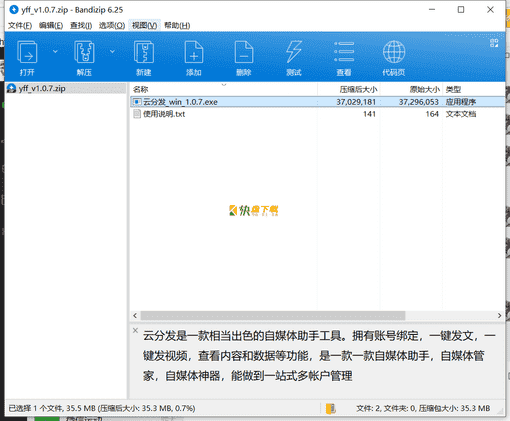Expand the Extract button dropdown arrow
510x421 pixels.
click(x=112, y=51)
